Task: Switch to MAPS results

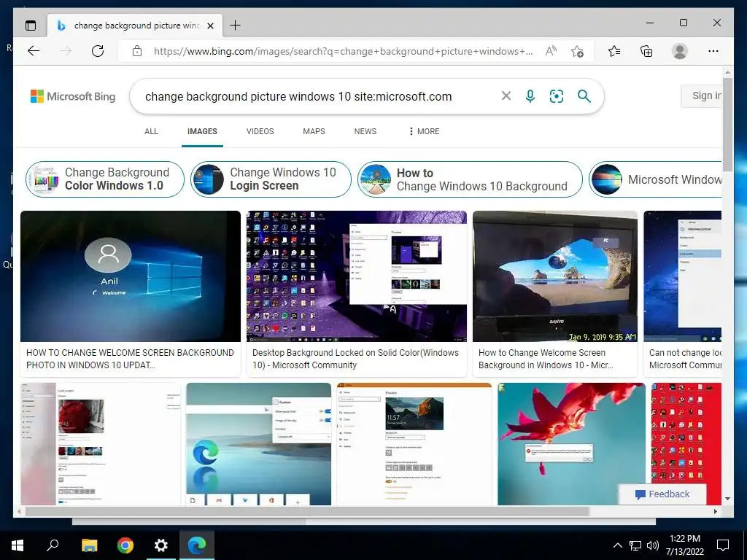Action: coord(314,131)
